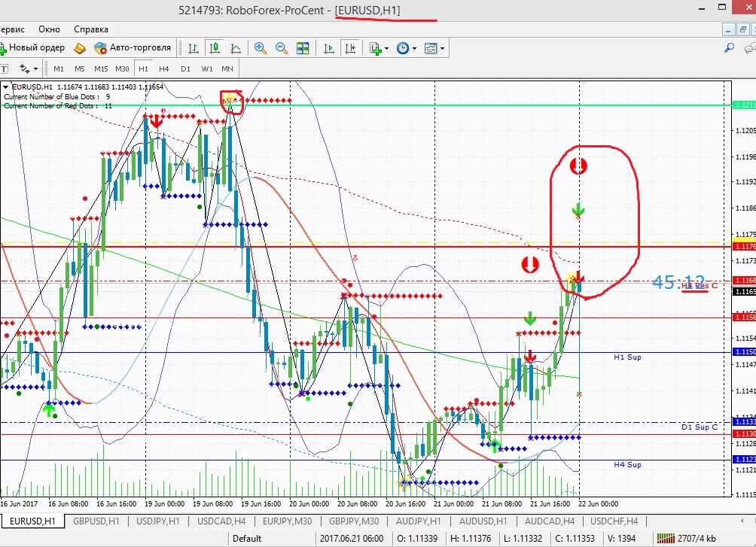Open the Сервис menu

pyautogui.click(x=11, y=29)
